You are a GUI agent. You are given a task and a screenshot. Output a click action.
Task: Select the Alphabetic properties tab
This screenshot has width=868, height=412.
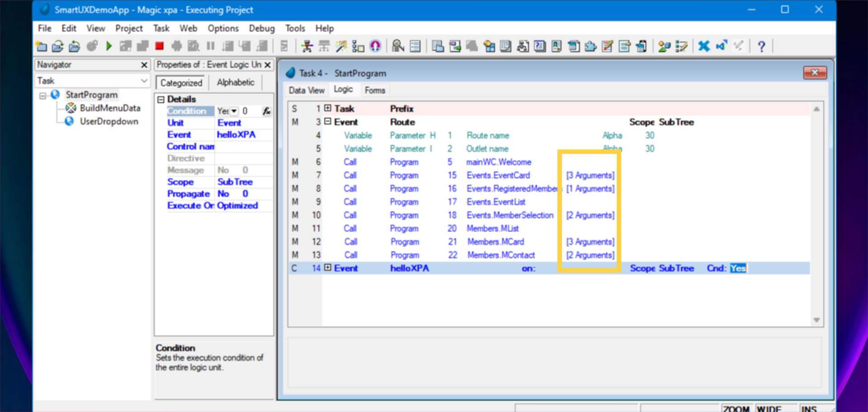tap(236, 82)
